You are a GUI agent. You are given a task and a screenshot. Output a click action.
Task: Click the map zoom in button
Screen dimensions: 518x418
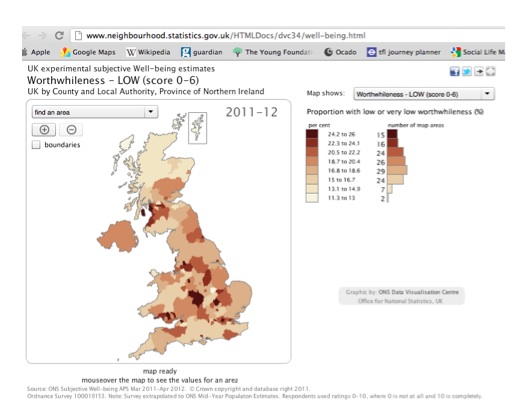pyautogui.click(x=44, y=130)
